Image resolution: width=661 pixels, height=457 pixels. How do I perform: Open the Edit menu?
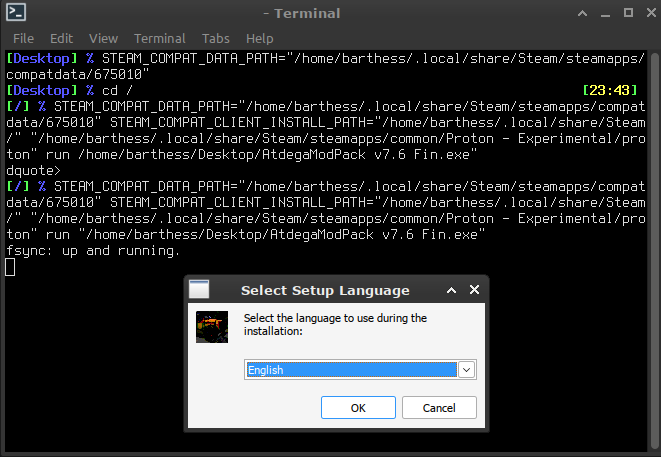62,38
